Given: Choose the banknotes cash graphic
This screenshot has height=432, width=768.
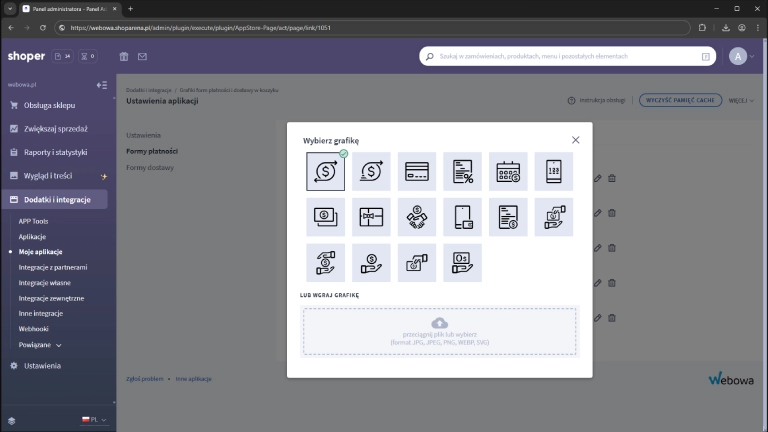Looking at the screenshot, I should pos(325,217).
